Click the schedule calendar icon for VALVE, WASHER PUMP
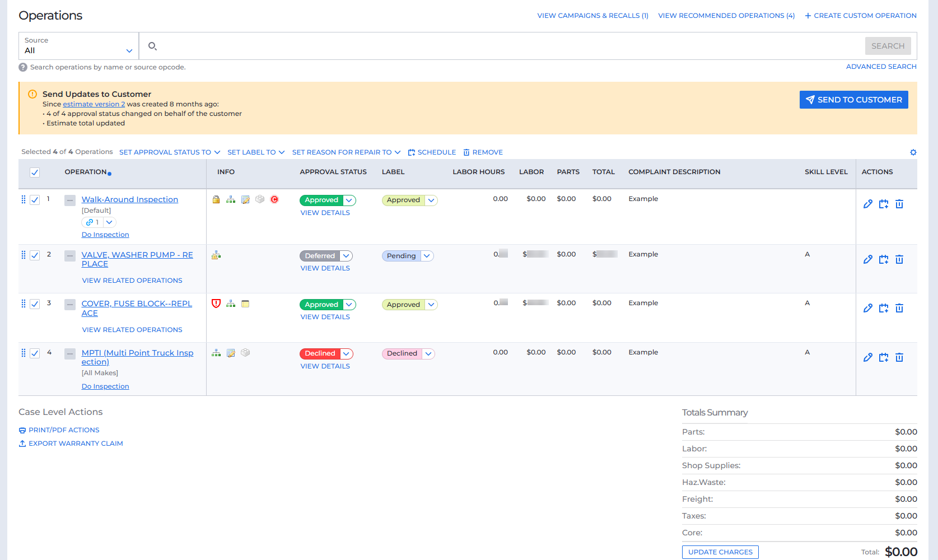Image resolution: width=938 pixels, height=560 pixels. point(884,259)
